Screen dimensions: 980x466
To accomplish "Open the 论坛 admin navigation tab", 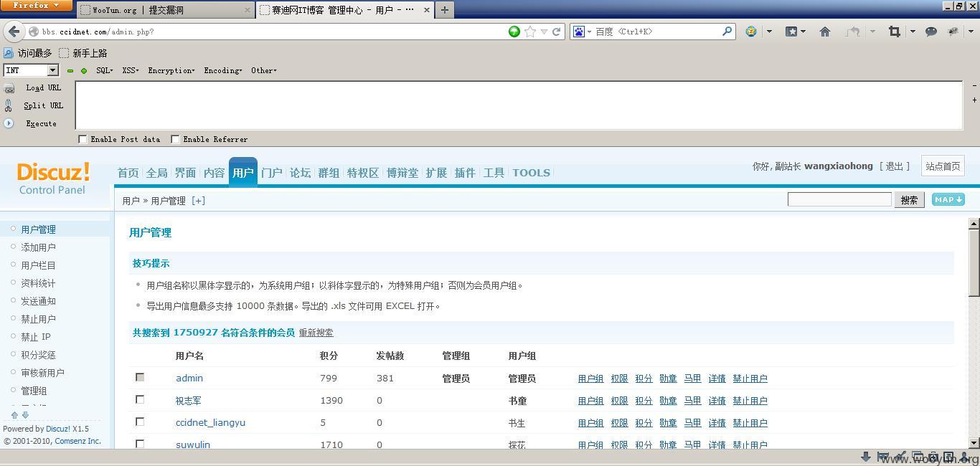I will click(x=300, y=173).
